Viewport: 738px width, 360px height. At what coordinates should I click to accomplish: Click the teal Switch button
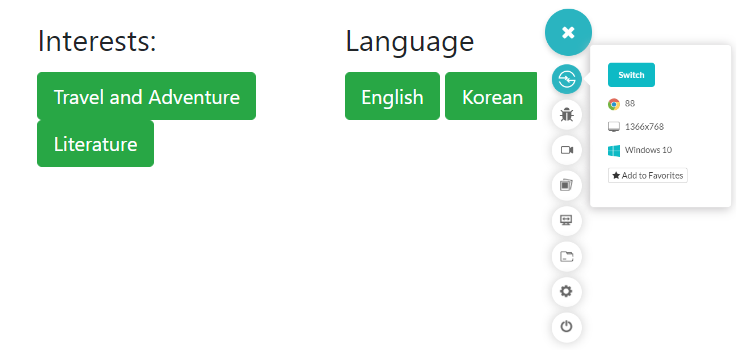pyautogui.click(x=631, y=75)
